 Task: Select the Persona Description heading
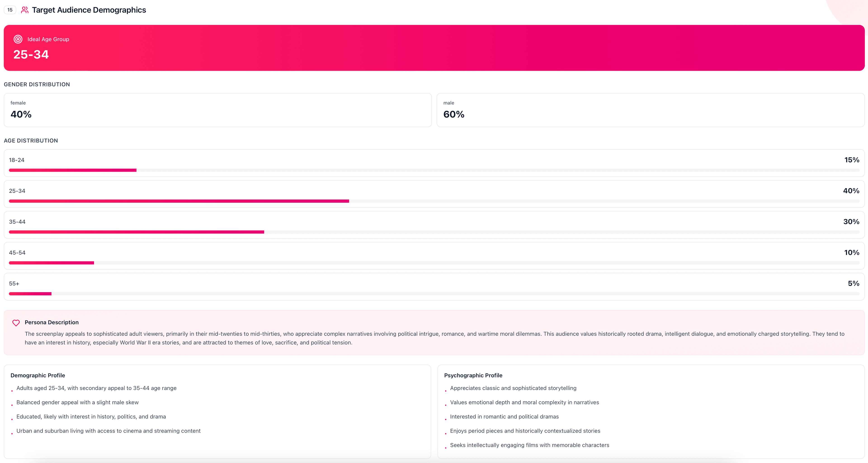coord(52,323)
